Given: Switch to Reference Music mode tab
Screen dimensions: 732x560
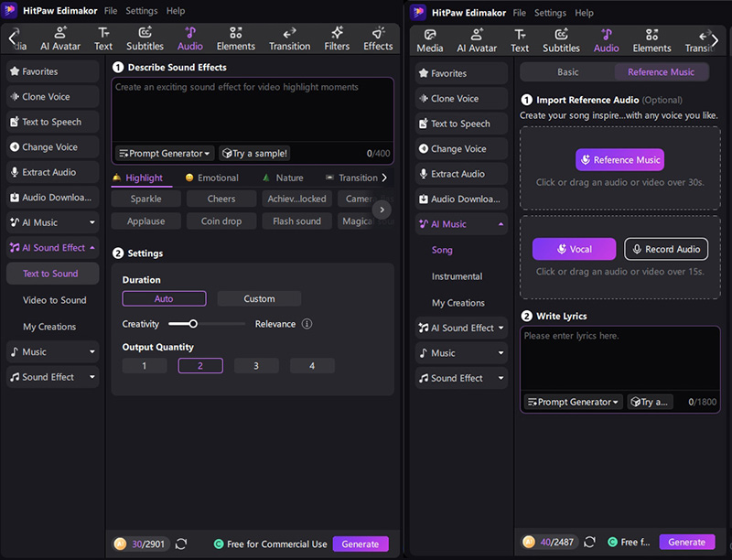Looking at the screenshot, I should [x=661, y=72].
